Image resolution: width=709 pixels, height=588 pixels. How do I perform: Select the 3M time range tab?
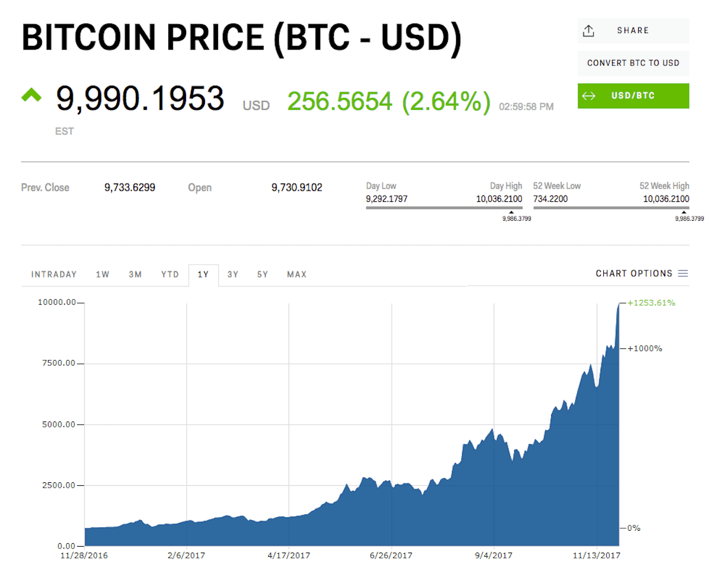pyautogui.click(x=135, y=275)
